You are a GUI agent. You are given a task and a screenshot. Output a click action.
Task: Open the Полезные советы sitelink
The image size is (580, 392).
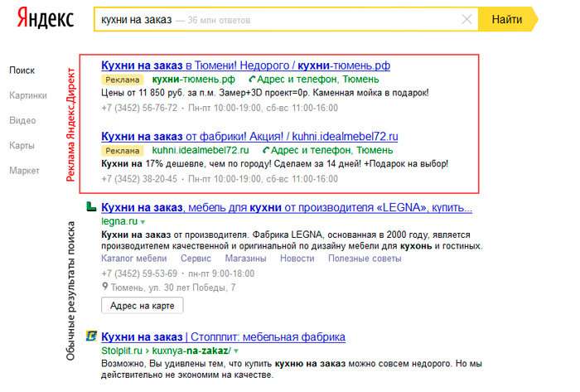[x=365, y=259]
